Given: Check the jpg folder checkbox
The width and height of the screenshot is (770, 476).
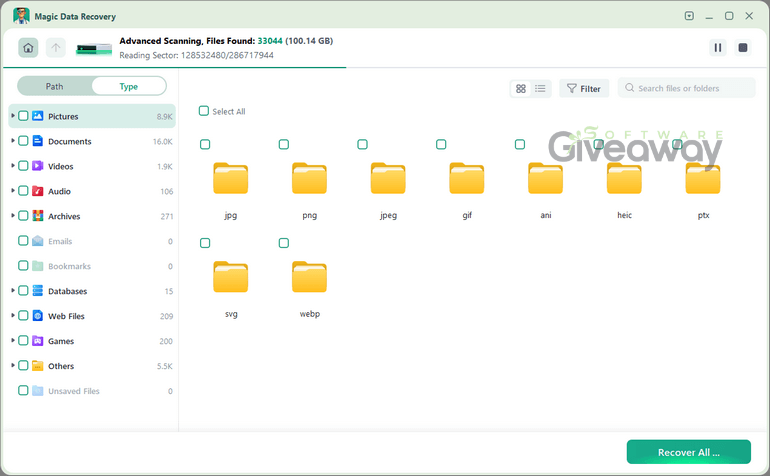Looking at the screenshot, I should click(205, 144).
